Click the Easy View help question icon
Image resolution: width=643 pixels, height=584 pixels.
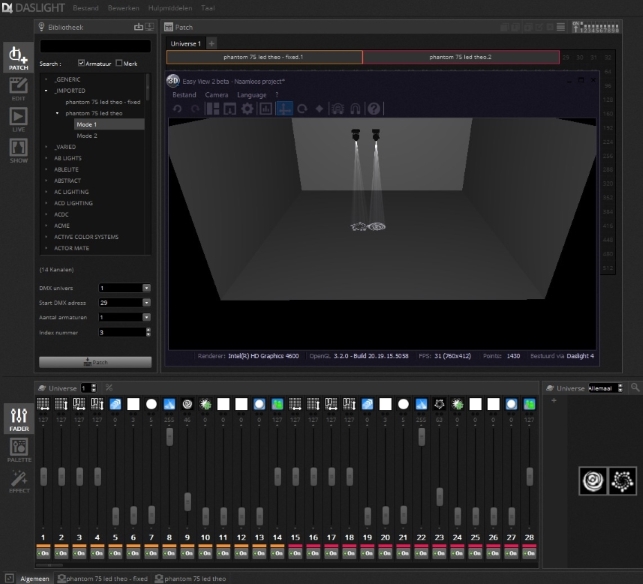pyautogui.click(x=374, y=109)
